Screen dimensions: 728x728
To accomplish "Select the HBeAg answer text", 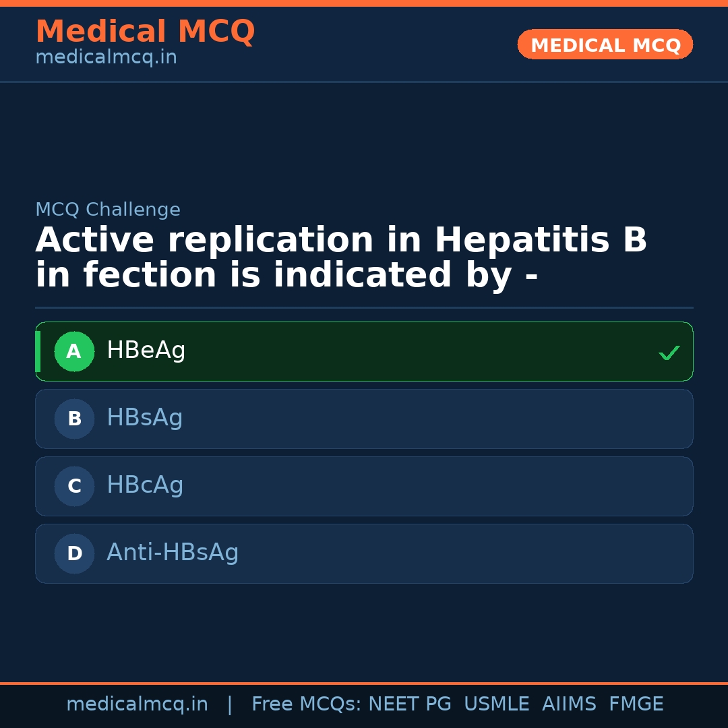I will (146, 351).
